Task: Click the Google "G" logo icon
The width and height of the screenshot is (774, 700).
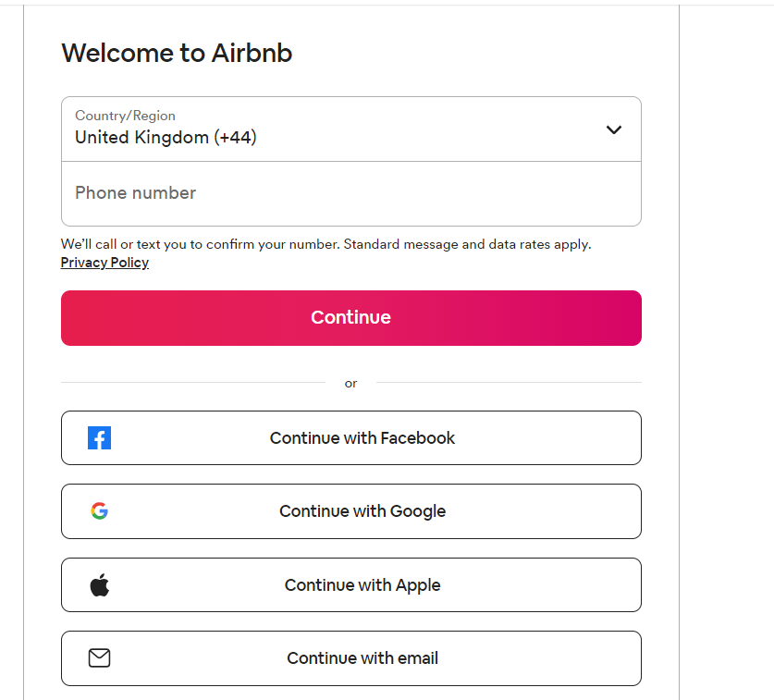Action: 99,511
